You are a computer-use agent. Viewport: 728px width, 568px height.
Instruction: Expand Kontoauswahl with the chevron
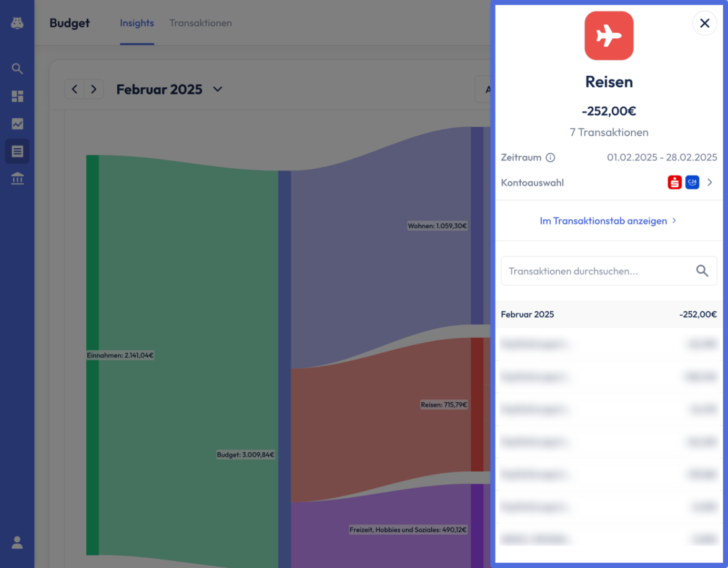710,182
